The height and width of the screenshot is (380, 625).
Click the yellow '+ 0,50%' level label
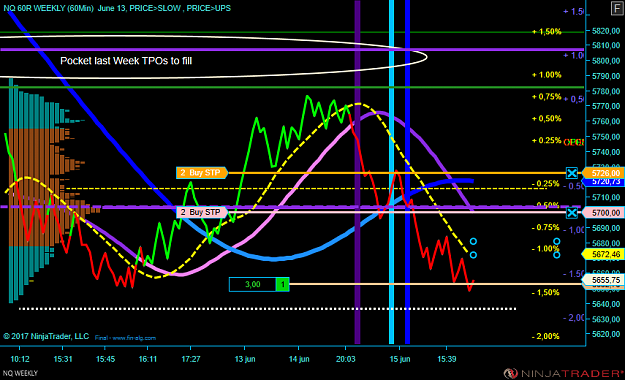coord(546,119)
